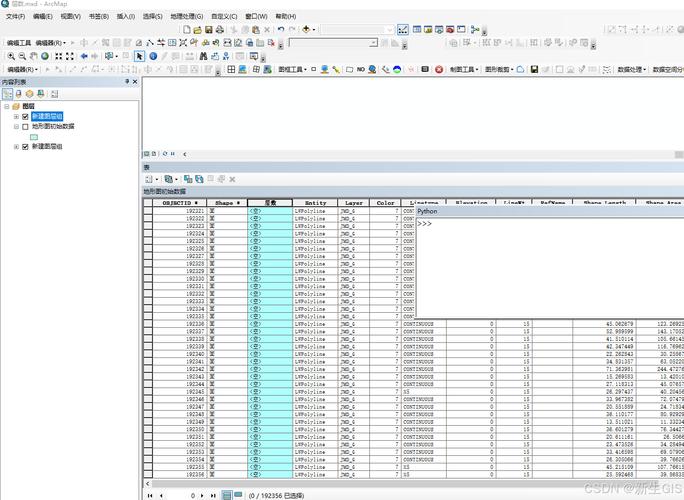Click the green layer symbol swatch
684x500 pixels.
click(x=34, y=137)
